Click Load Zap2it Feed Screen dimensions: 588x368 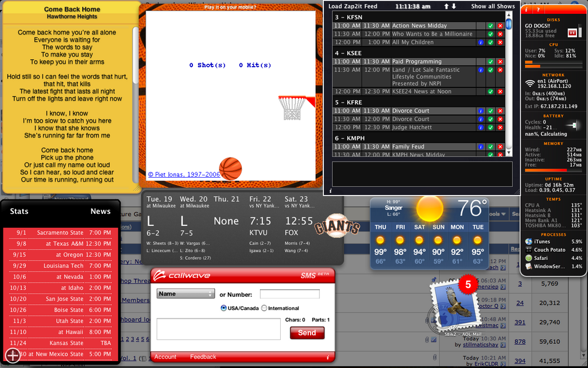[353, 6]
